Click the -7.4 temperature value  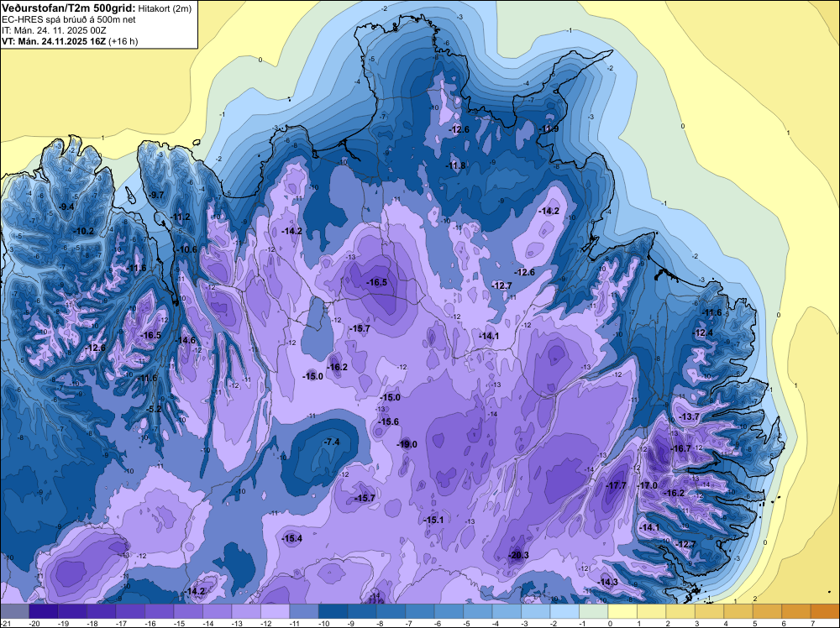332,442
